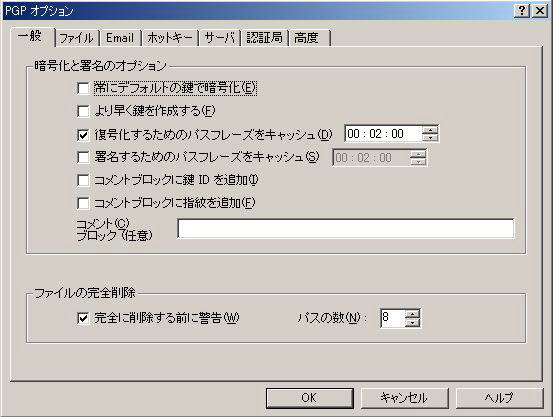The image size is (553, 417).
Task: Switch to the ホットキー tab
Action: pos(170,38)
